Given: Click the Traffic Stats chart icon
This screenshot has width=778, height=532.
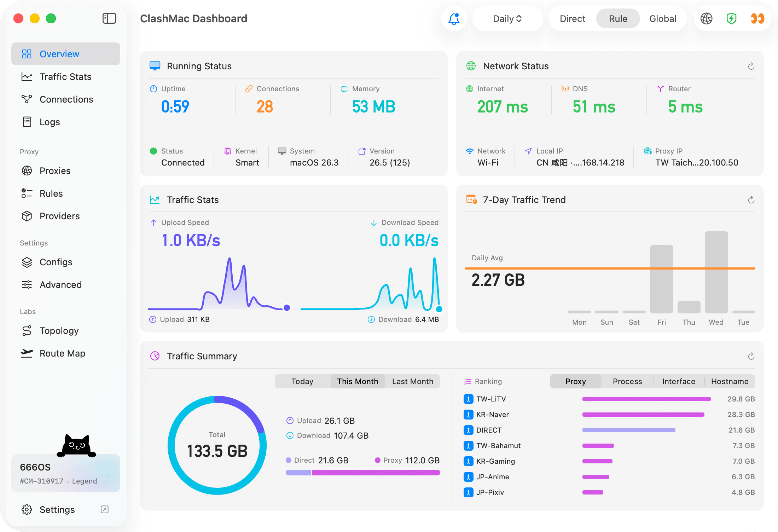Looking at the screenshot, I should pyautogui.click(x=155, y=200).
